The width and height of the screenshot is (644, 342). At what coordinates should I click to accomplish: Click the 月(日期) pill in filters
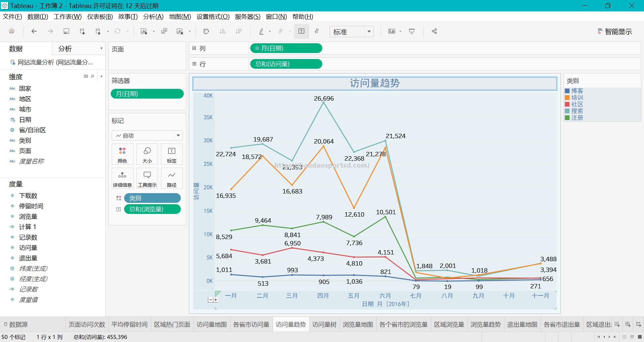coord(147,94)
